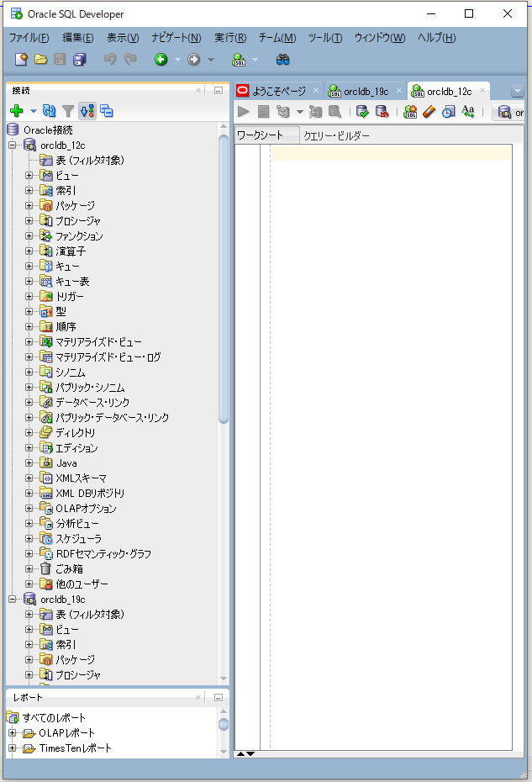This screenshot has width=532, height=782.
Task: Open the 編集(E) menu
Action: coord(78,38)
